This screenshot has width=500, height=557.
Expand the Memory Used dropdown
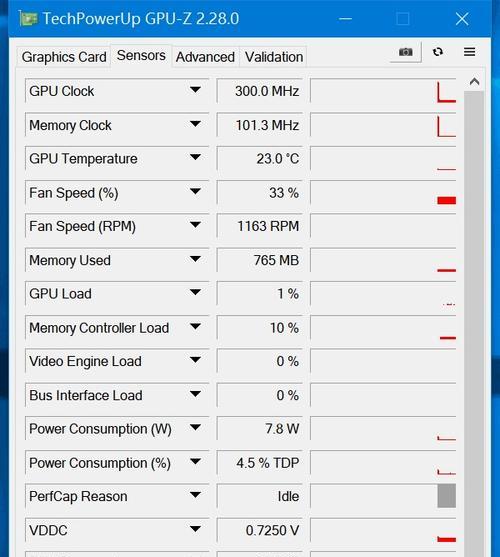click(x=195, y=259)
